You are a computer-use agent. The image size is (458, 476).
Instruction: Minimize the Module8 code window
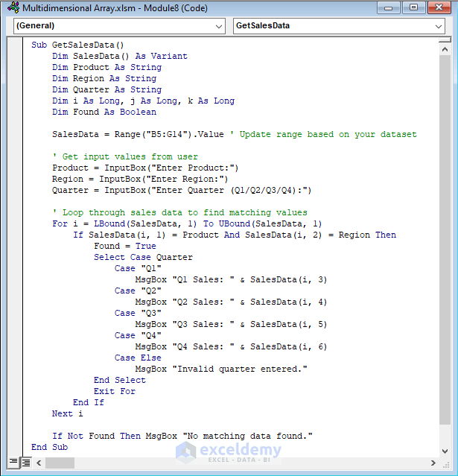[389, 7]
